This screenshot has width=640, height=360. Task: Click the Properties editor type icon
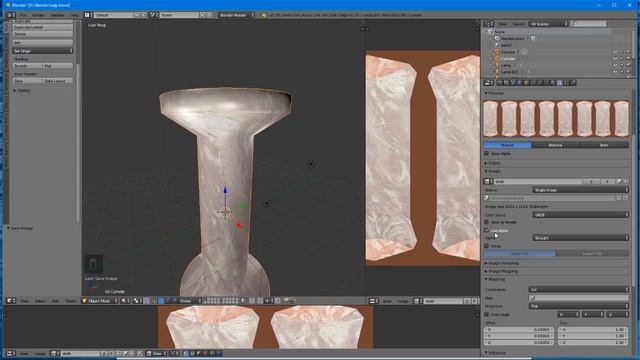point(489,83)
